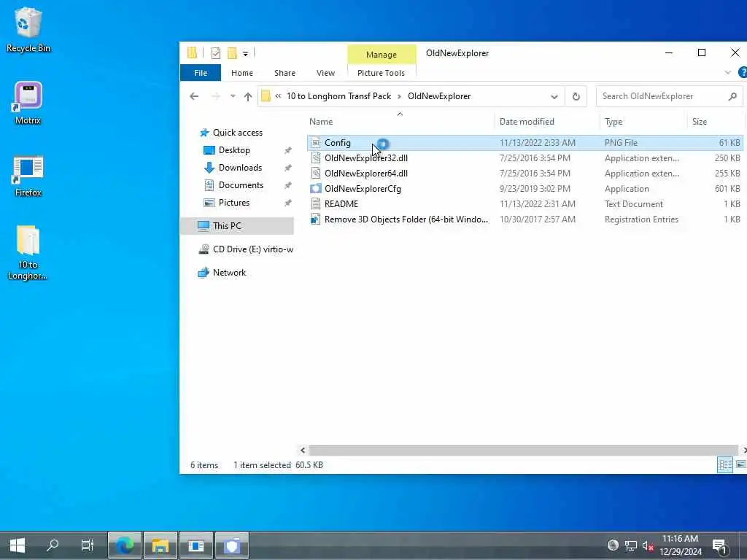
Task: Click the OldNewExplorerCfg file icon
Action: pyautogui.click(x=315, y=189)
